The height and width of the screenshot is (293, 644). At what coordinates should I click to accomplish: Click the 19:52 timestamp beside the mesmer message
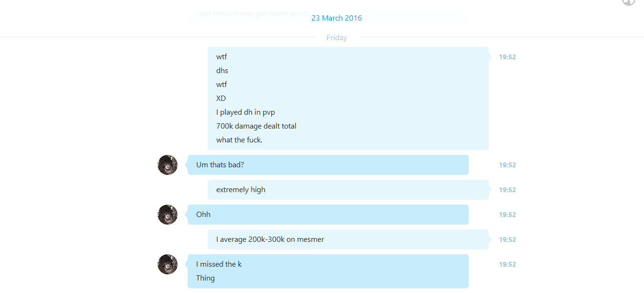pos(507,239)
